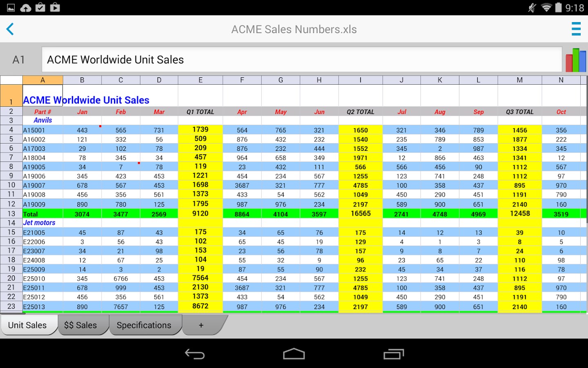Switch to the $$ Sales sheet

(x=80, y=325)
